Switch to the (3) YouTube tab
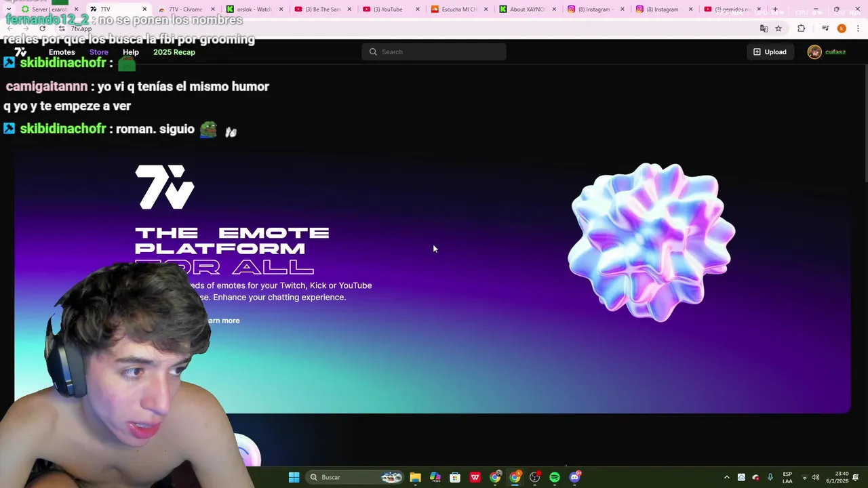 click(x=391, y=9)
